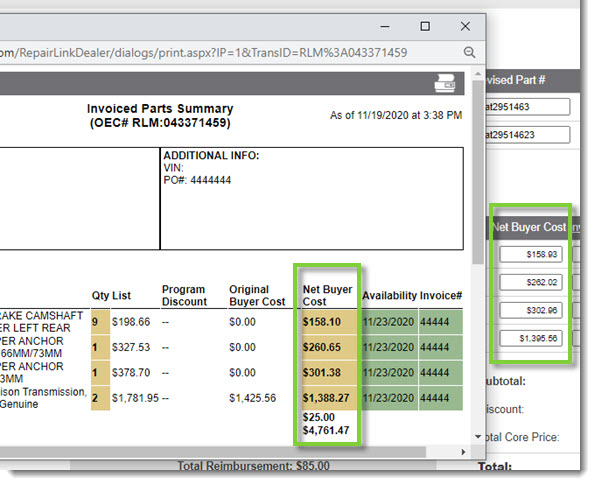Close the Invoiced Parts Summary window

click(x=465, y=26)
